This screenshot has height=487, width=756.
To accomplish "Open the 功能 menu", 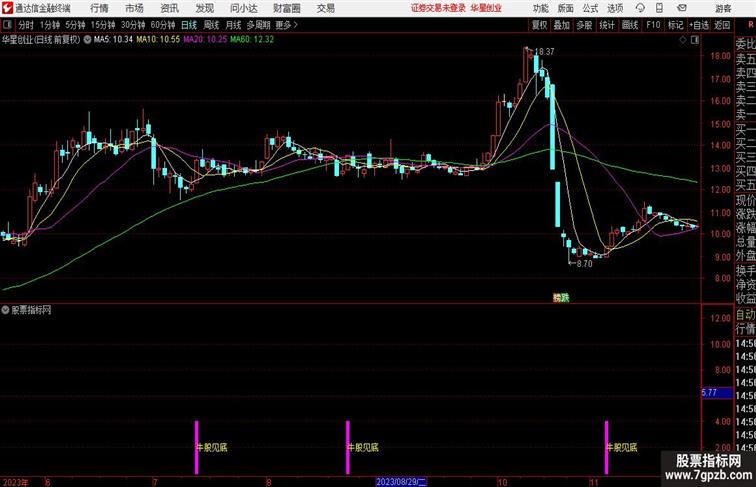I will coord(540,8).
